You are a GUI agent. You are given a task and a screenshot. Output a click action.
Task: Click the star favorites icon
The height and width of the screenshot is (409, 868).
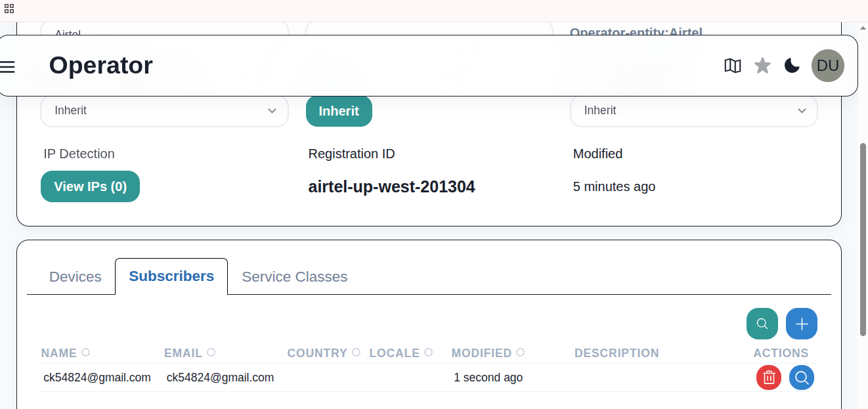tap(762, 66)
